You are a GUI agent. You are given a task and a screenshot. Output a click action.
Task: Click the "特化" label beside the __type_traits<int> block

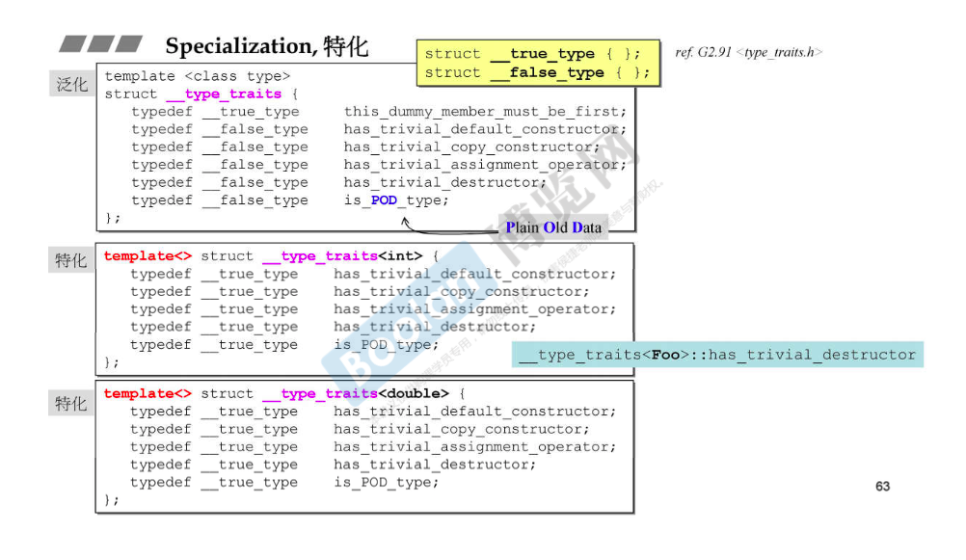pyautogui.click(x=71, y=260)
